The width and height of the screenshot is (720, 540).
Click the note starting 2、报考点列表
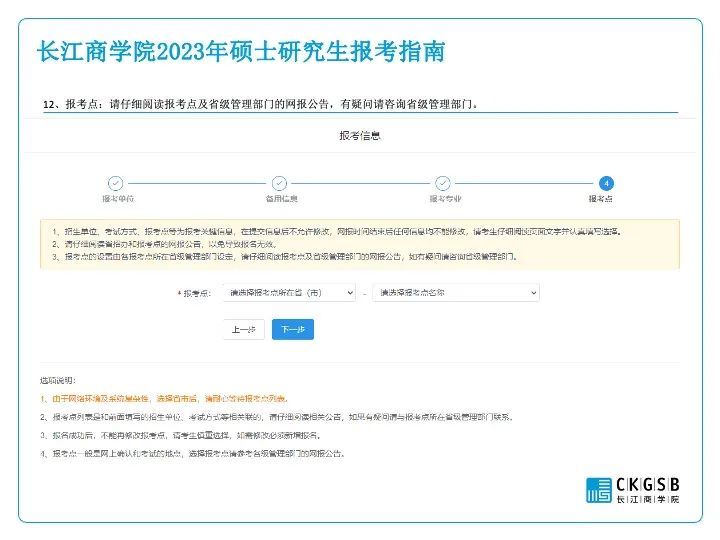[x=276, y=417]
